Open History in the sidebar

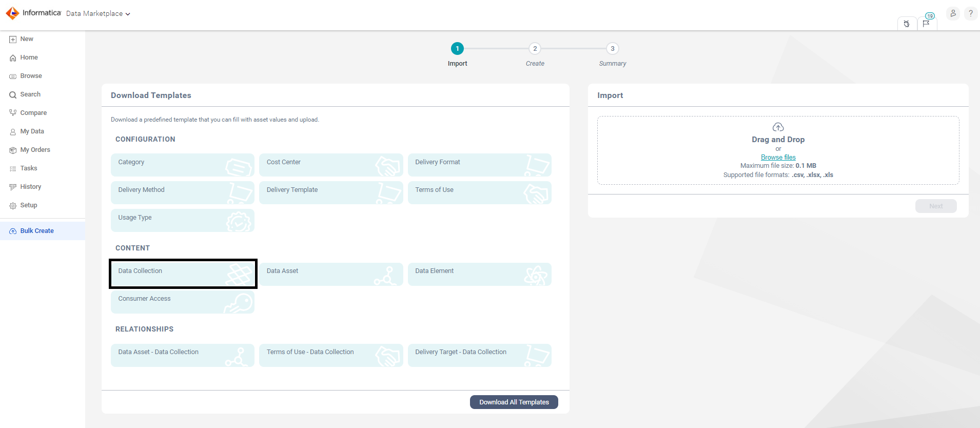click(43, 187)
